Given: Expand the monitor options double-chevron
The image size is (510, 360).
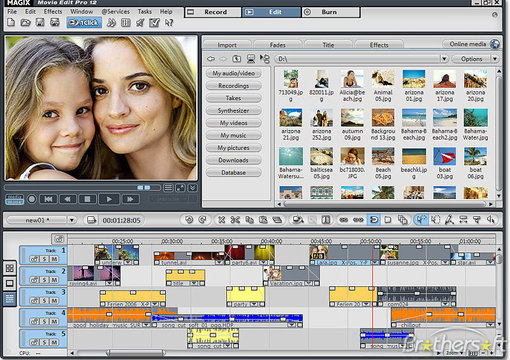Looking at the screenshot, I should pyautogui.click(x=193, y=188).
